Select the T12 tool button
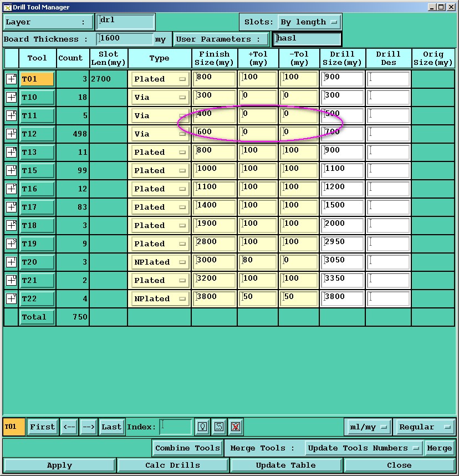The image size is (459, 476). point(37,134)
